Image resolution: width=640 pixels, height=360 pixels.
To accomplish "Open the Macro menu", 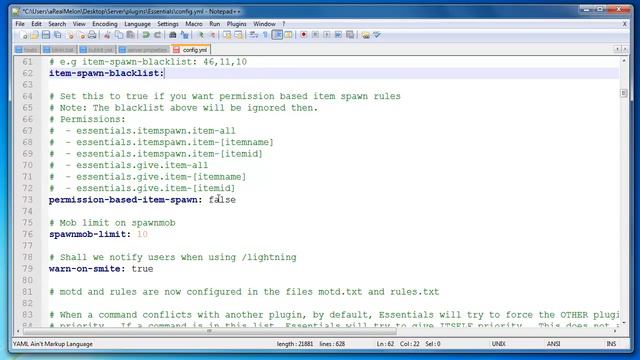I will [194, 24].
